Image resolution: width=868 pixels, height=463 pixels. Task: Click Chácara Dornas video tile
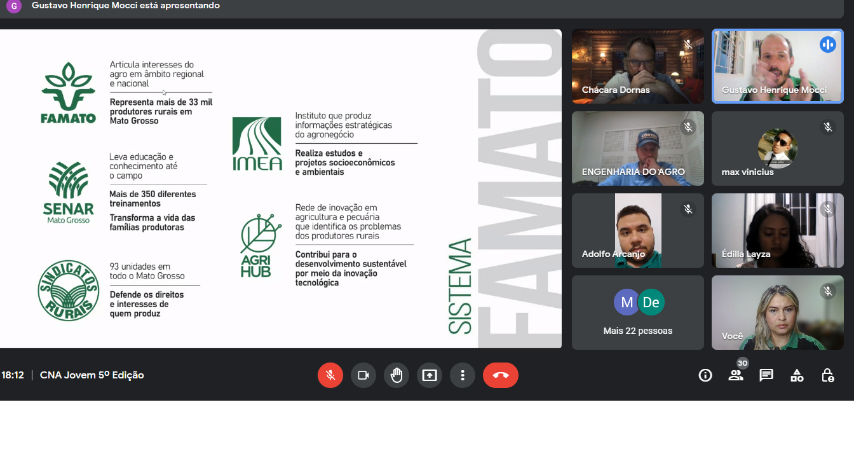click(637, 66)
